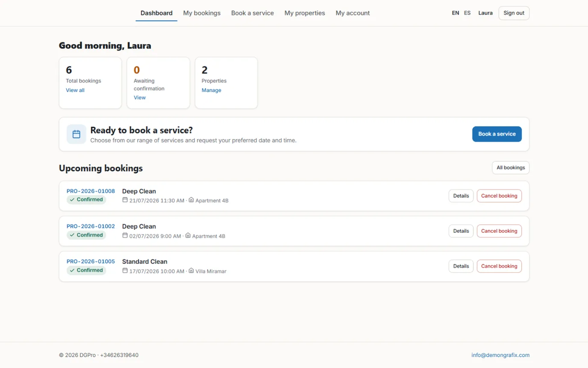This screenshot has width=588, height=368.
Task: Navigate to My properties
Action: [305, 13]
